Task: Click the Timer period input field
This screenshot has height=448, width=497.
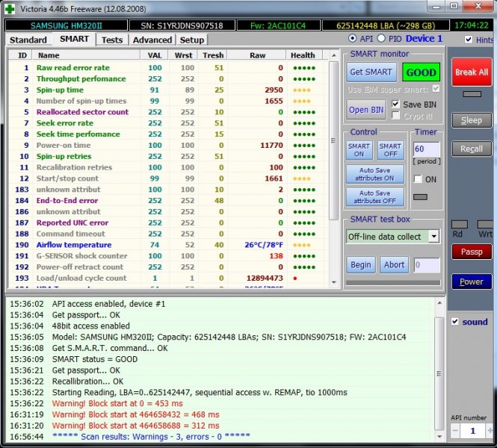Action: click(x=426, y=150)
